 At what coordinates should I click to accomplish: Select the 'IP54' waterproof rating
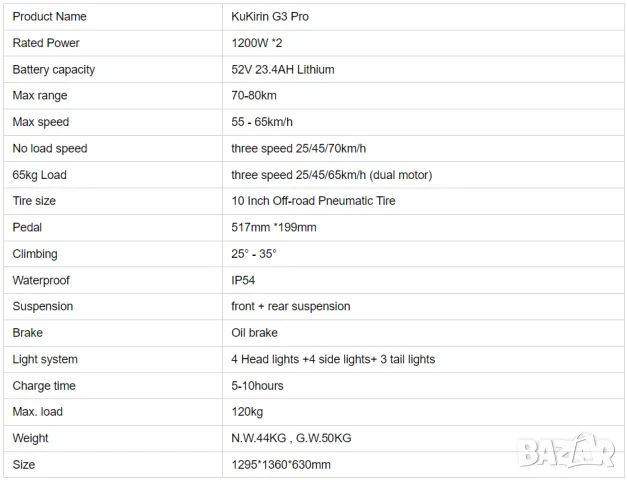[243, 280]
